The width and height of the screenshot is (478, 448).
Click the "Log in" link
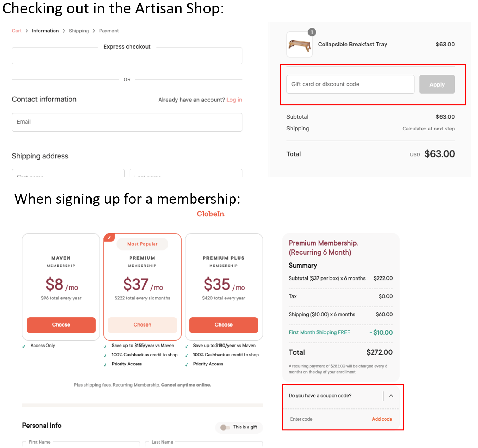pos(234,100)
